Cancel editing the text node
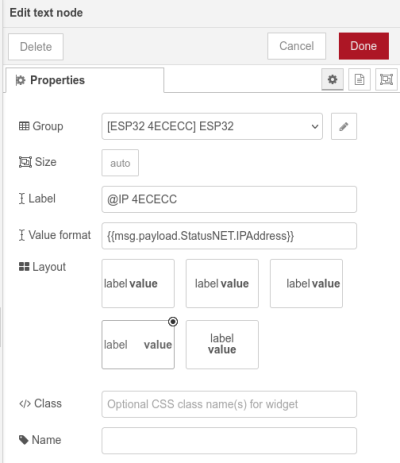Screen dimensions: 400x463 [x=296, y=46]
